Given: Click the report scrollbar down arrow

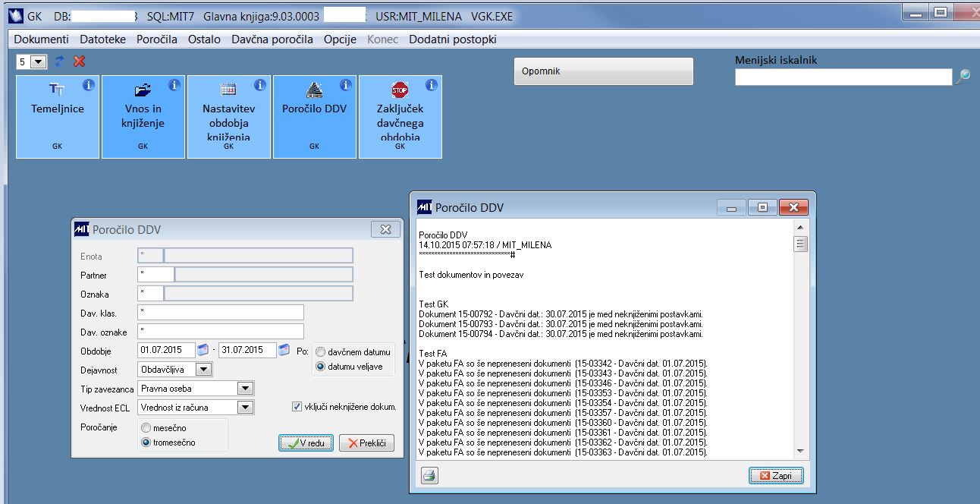Looking at the screenshot, I should [x=800, y=451].
